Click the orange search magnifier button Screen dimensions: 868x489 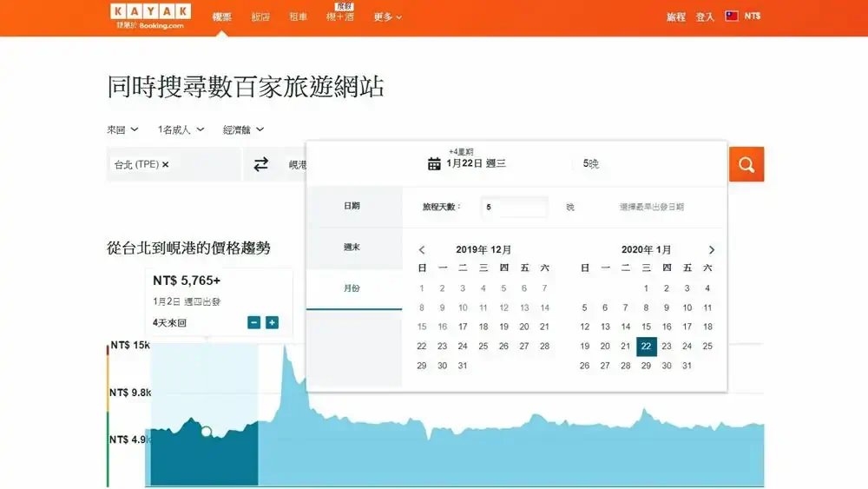click(x=746, y=164)
